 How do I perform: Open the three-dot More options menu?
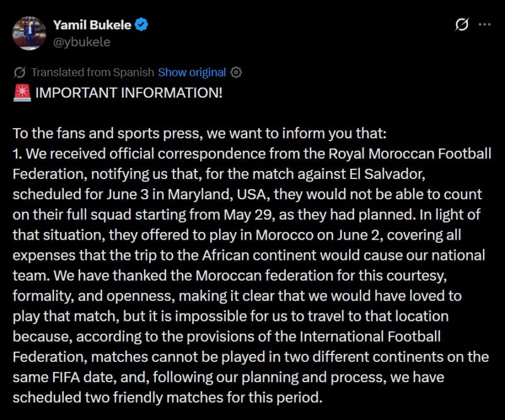(485, 25)
